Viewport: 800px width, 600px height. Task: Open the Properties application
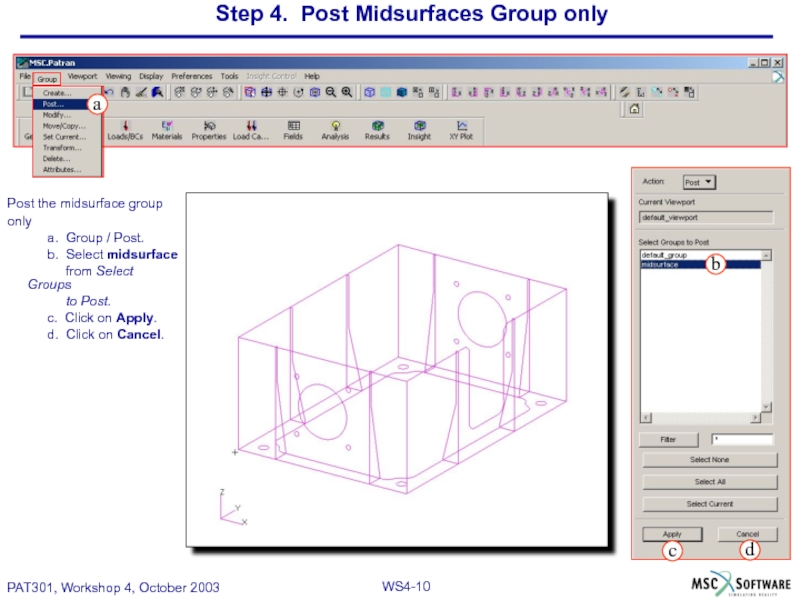209,131
